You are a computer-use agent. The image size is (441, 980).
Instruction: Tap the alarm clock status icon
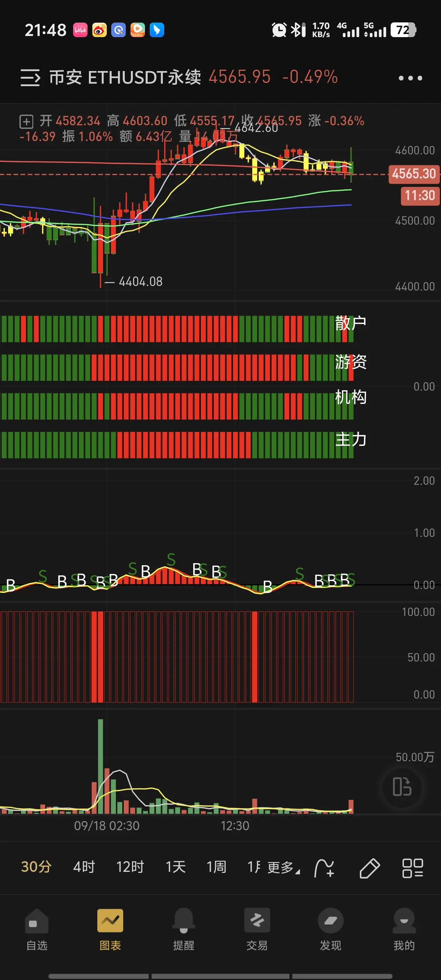279,30
